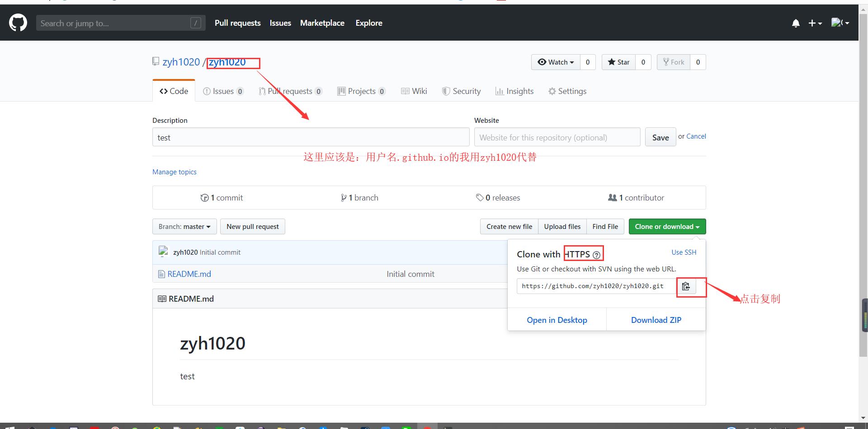The image size is (868, 429).
Task: Click Initial commit message next to the author name
Action: [220, 252]
